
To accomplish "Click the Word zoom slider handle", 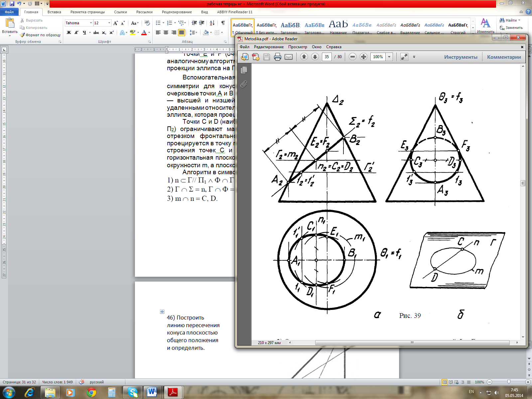I will click(509, 382).
